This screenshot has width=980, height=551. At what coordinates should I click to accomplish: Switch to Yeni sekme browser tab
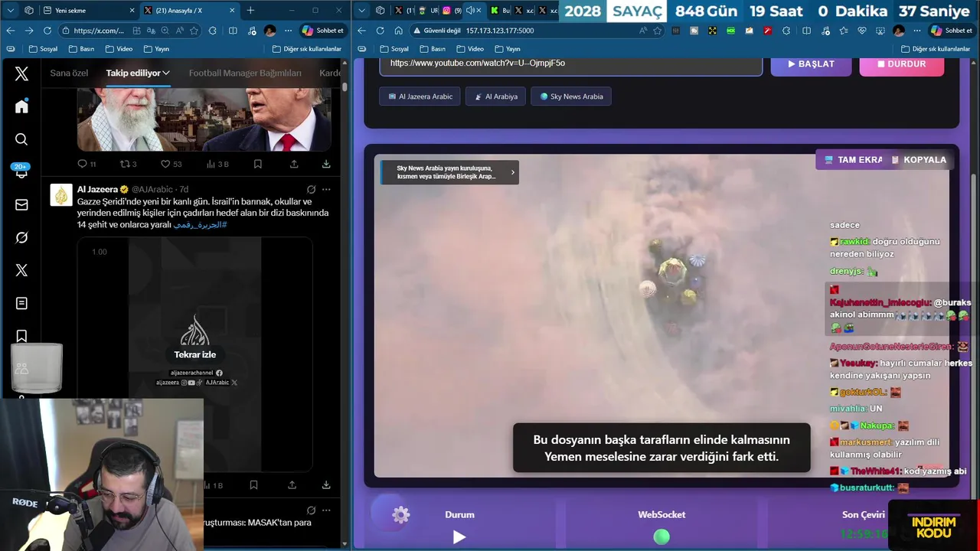[84, 11]
